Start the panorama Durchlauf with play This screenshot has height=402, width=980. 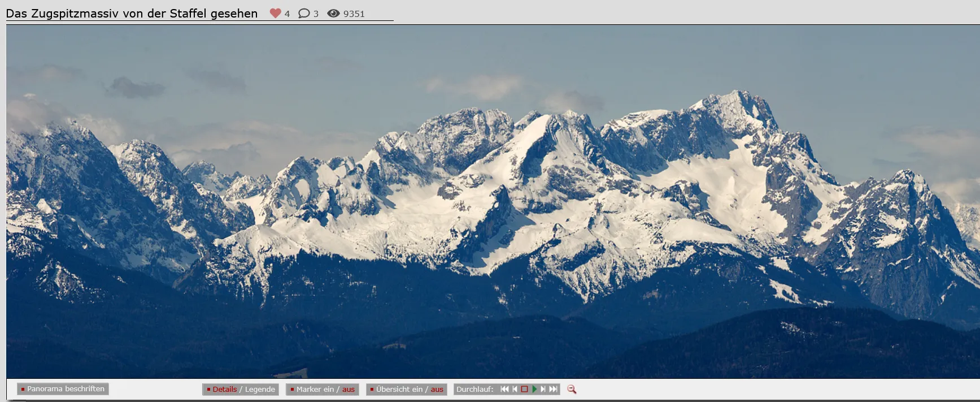(x=534, y=389)
